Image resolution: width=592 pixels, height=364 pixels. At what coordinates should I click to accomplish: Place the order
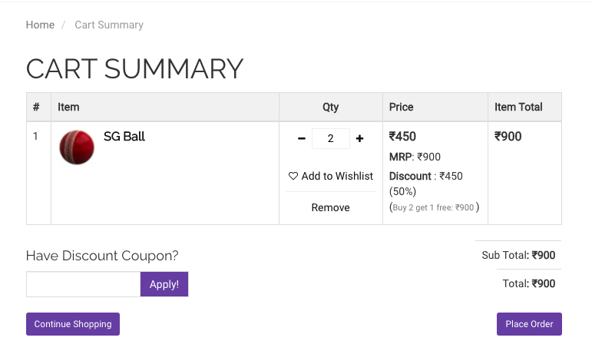(529, 324)
